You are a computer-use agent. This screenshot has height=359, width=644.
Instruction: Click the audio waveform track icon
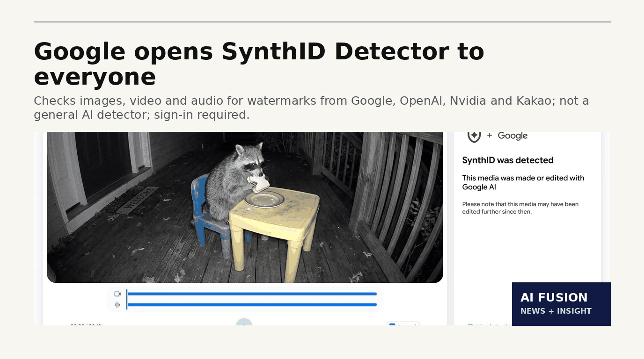117,305
